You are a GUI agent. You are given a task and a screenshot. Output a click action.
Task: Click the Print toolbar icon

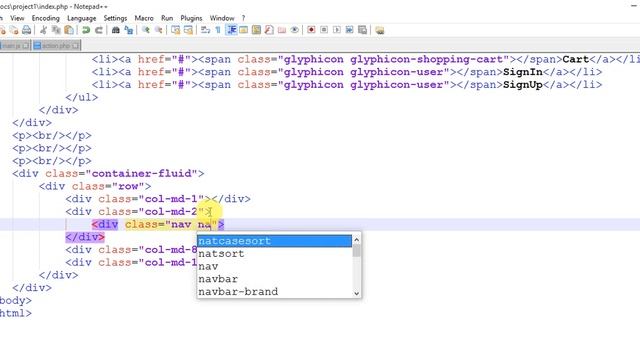click(27, 30)
